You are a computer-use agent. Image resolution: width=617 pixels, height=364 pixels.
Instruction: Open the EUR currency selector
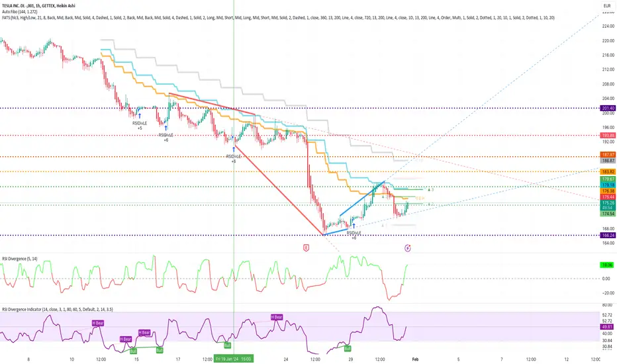pyautogui.click(x=607, y=6)
